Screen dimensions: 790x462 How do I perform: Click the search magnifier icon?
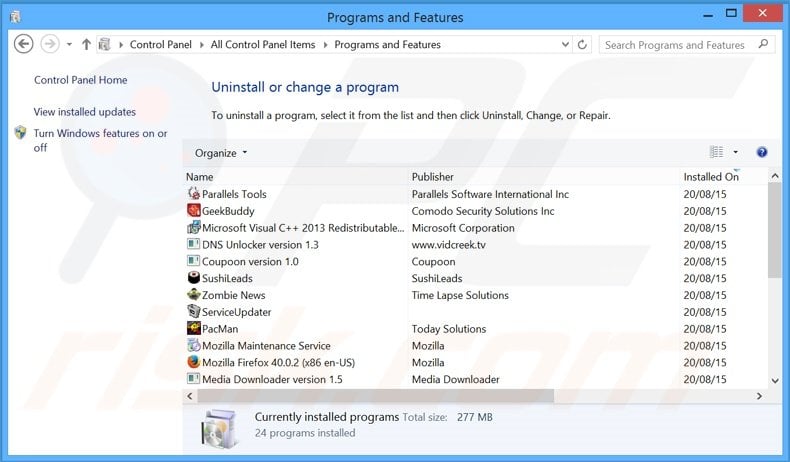[763, 44]
